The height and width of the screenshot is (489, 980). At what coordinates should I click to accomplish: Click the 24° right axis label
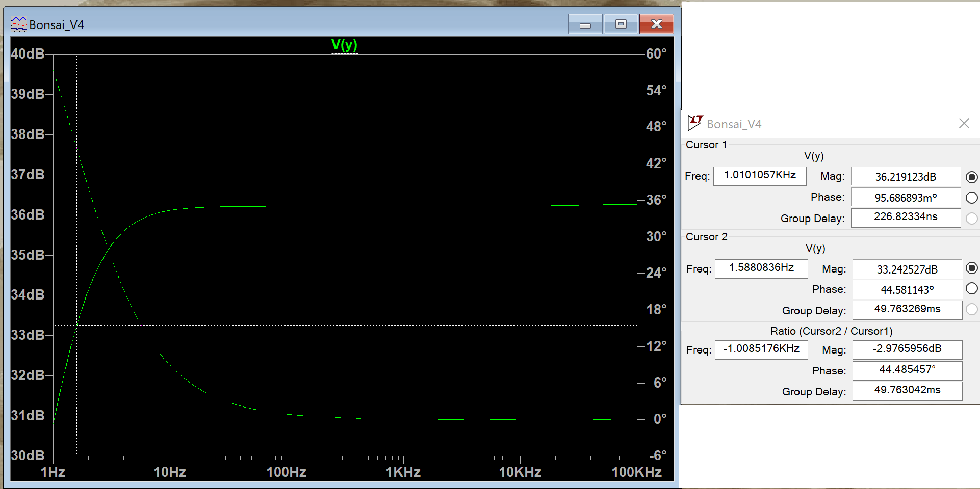[x=656, y=273]
